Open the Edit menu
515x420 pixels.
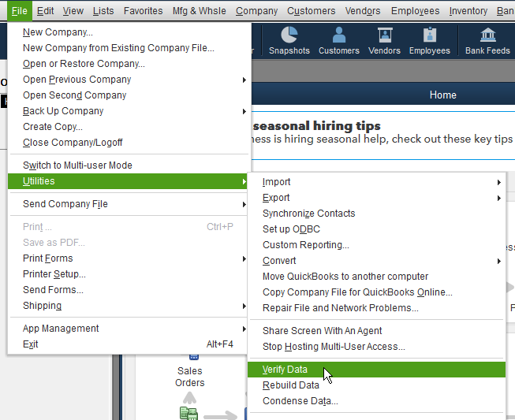point(45,11)
